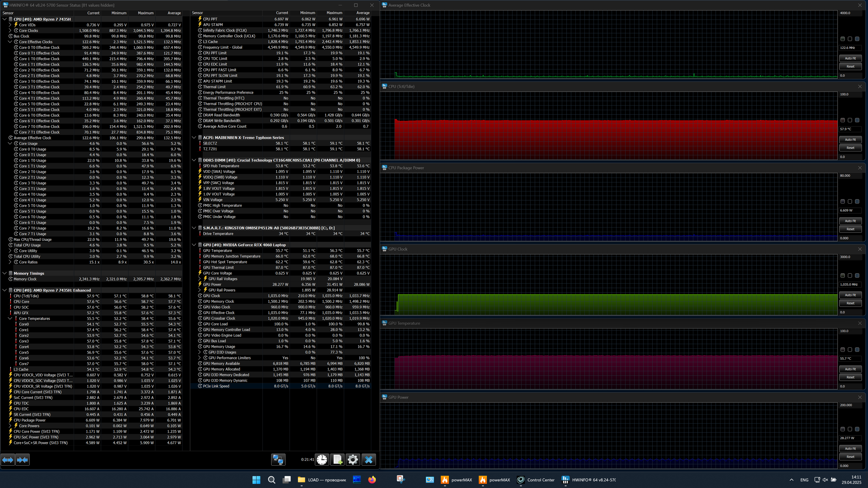Toggle the rightmost square in GPU Clock graph
The width and height of the screenshot is (868, 488).
pyautogui.click(x=857, y=276)
